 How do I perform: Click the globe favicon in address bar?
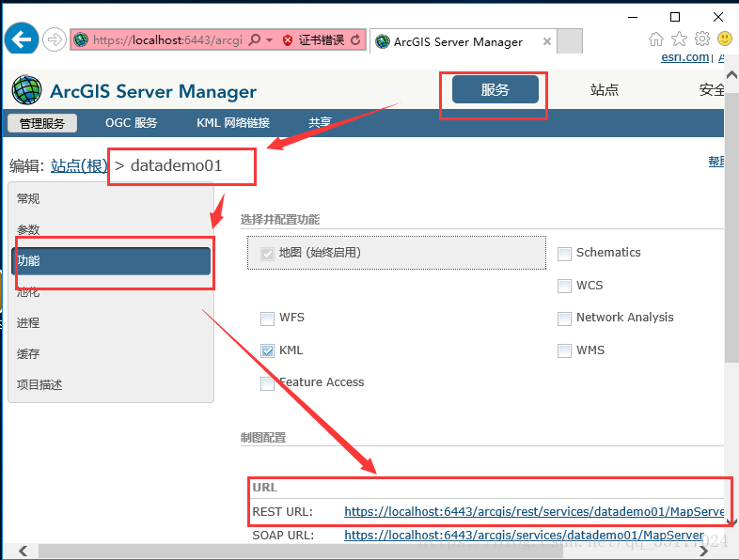point(81,39)
